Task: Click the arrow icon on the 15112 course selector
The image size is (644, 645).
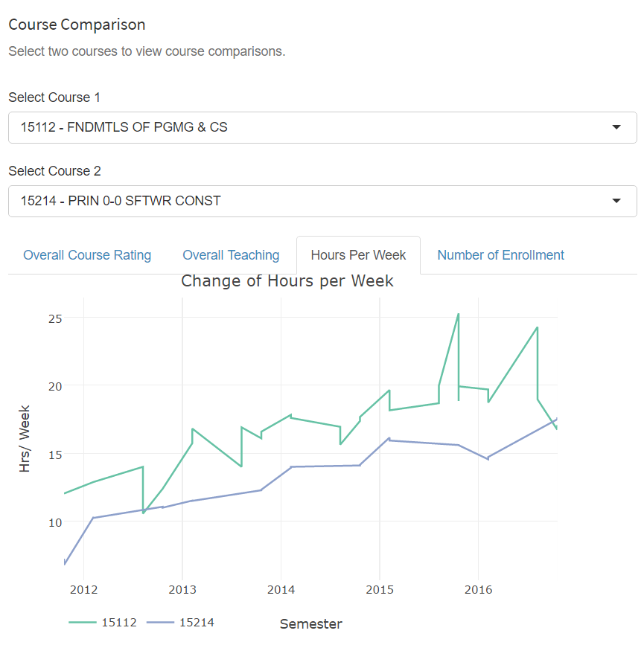Action: [x=616, y=127]
